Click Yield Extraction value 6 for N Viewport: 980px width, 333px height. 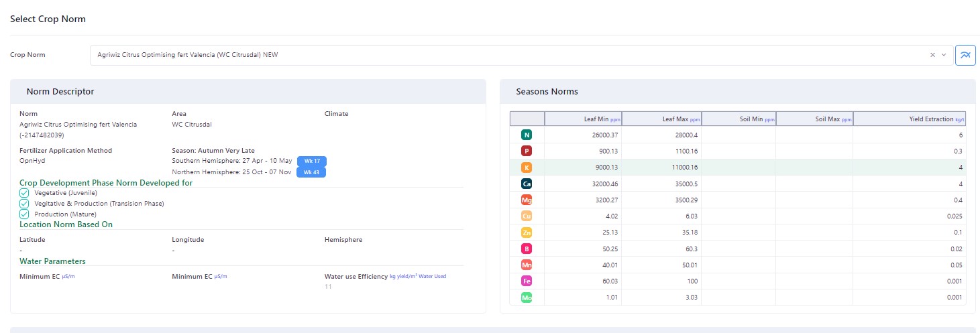[x=961, y=135]
